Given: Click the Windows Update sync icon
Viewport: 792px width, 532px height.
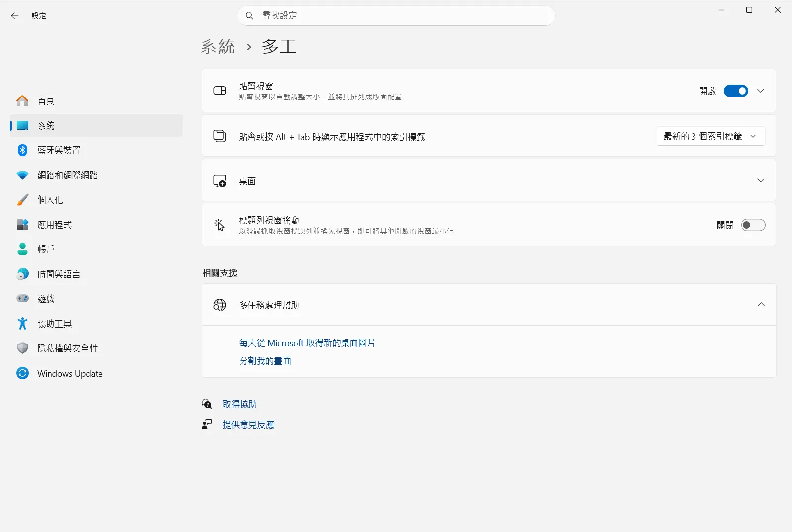Looking at the screenshot, I should (x=22, y=373).
